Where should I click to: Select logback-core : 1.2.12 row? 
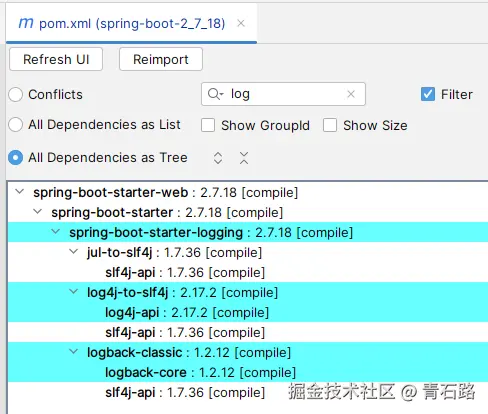pyautogui.click(x=248, y=372)
